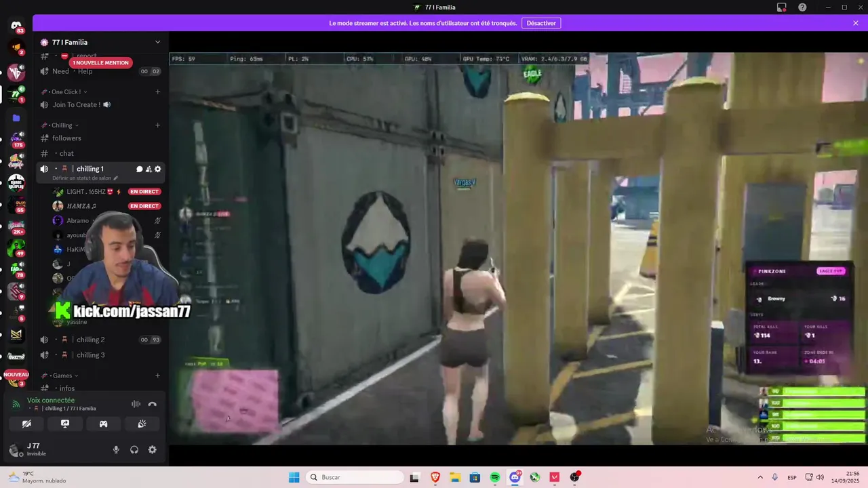Viewport: 868px width, 488px height.
Task: Join the Join To Create ! voice channel
Action: pos(100,105)
